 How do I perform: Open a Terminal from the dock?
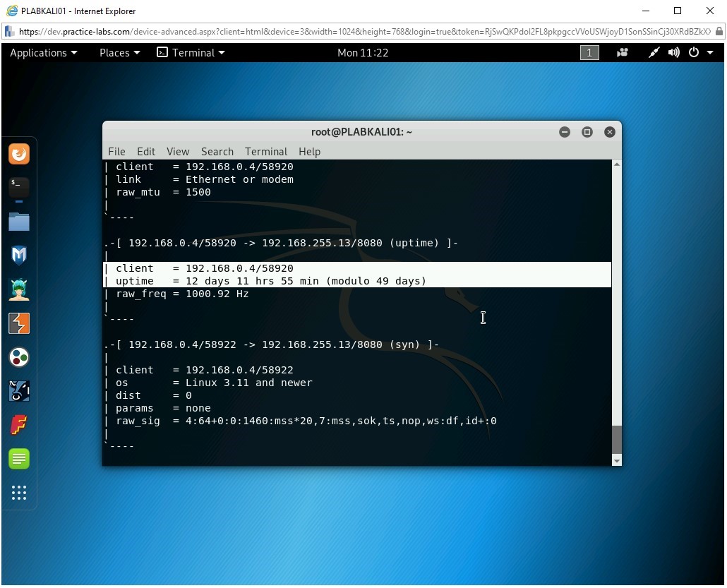pos(19,187)
